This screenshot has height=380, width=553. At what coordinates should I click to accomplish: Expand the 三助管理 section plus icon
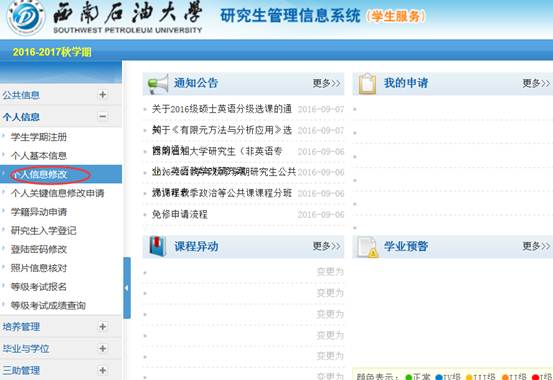[103, 370]
